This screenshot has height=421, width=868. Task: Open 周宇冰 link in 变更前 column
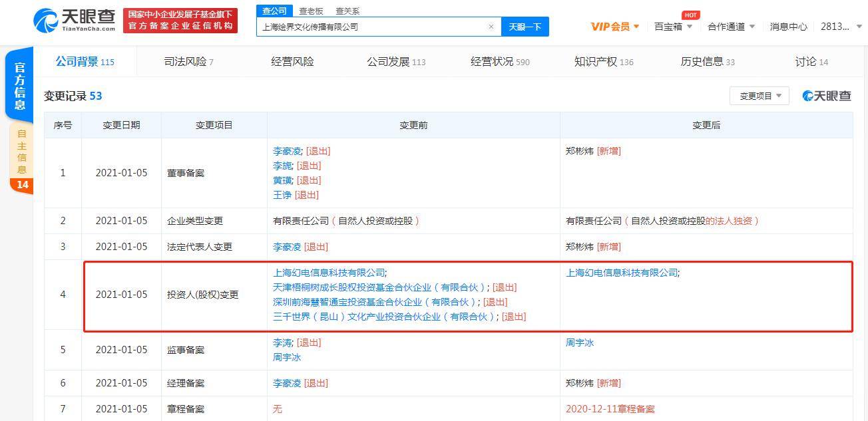[287, 357]
